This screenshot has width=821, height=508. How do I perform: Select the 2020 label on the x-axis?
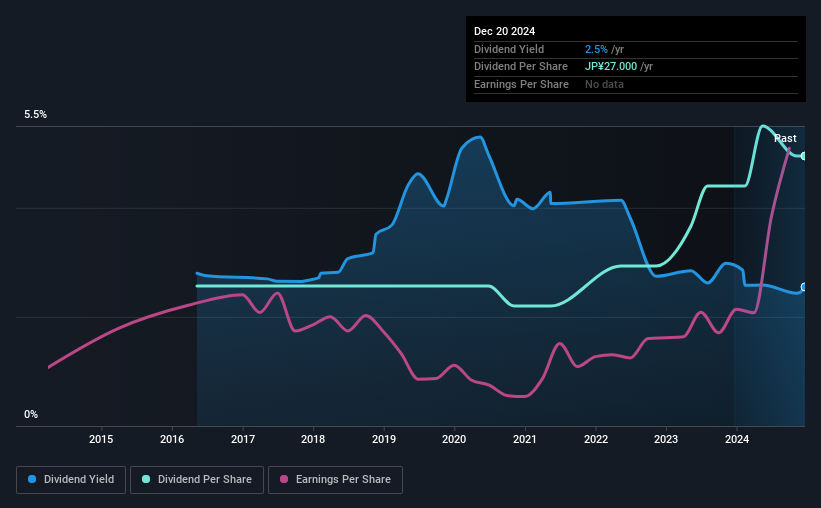[454, 439]
